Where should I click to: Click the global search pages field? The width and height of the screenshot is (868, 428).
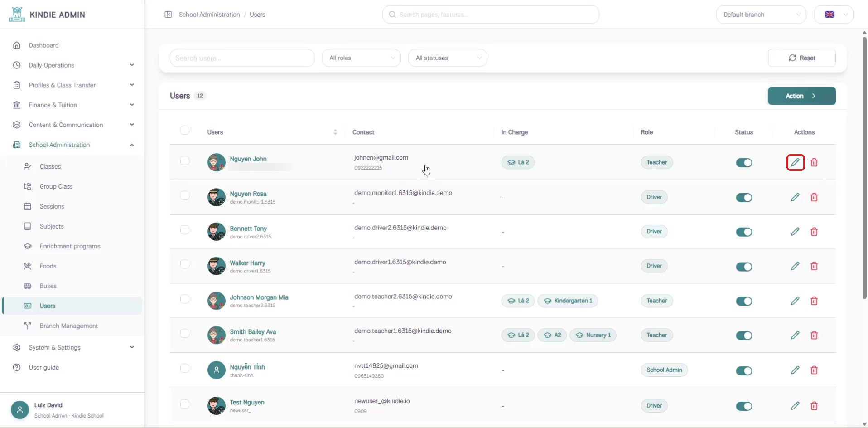click(491, 15)
